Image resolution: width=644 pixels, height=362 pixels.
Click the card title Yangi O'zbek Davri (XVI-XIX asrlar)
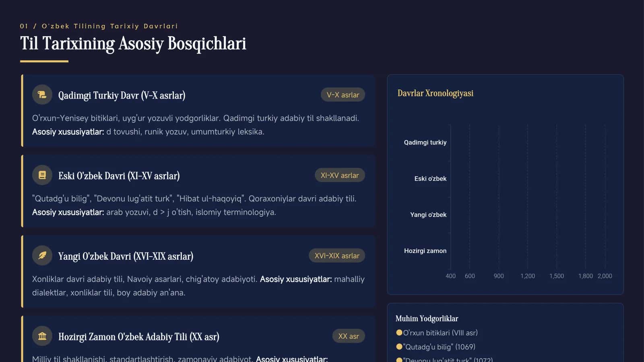tap(126, 257)
